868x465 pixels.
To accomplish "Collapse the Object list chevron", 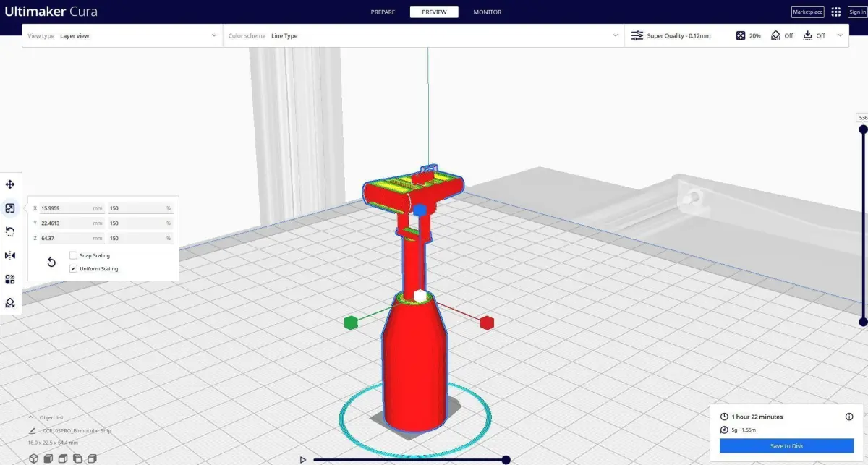I will point(31,417).
